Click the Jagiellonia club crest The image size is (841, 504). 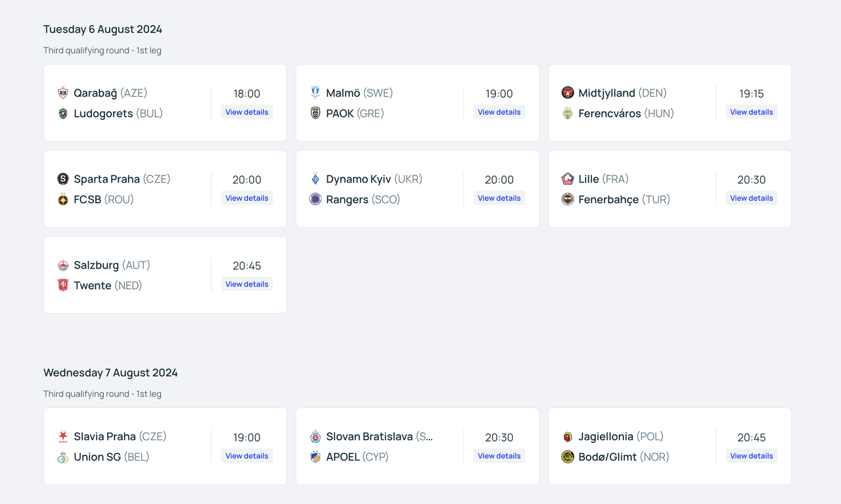568,436
